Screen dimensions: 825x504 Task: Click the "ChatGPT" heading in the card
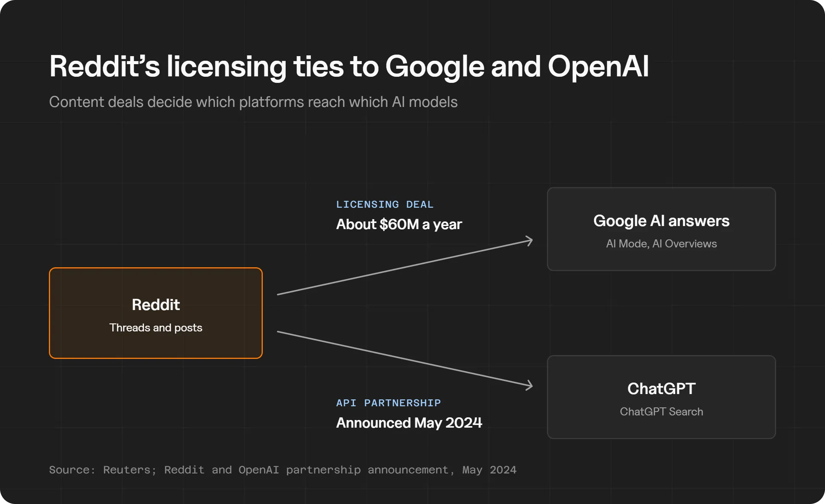pyautogui.click(x=662, y=389)
